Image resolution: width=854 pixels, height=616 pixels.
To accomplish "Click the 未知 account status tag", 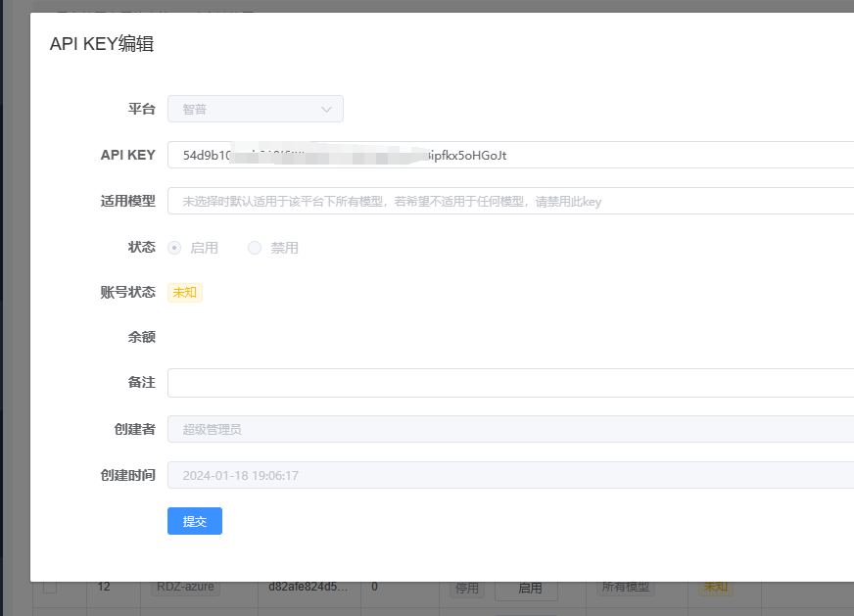I will (185, 293).
